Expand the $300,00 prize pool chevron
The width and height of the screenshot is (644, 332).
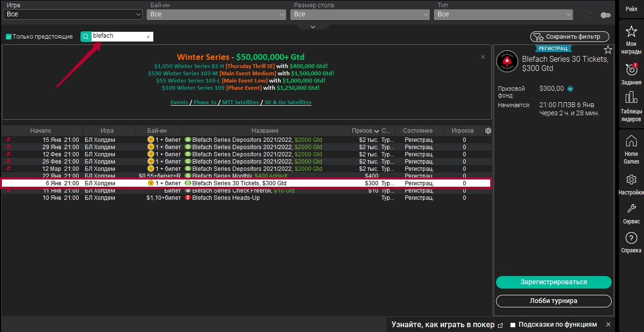pos(570,89)
